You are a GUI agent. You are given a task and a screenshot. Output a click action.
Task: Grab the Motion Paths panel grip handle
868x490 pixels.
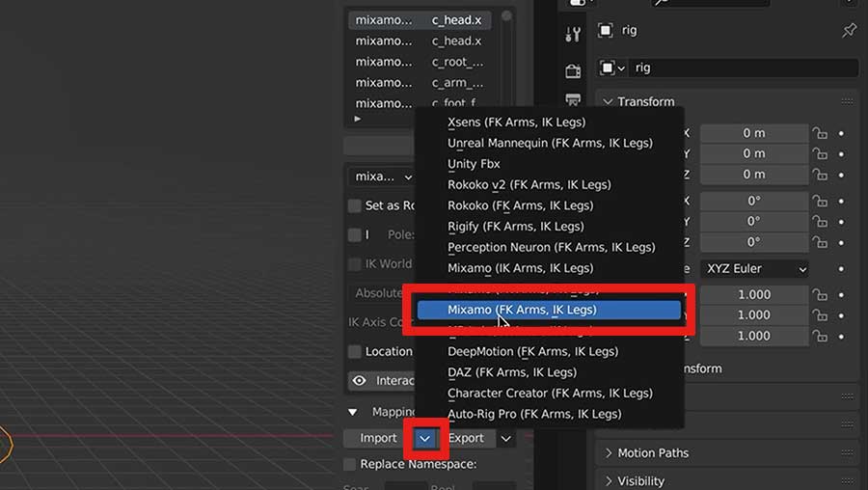point(847,452)
